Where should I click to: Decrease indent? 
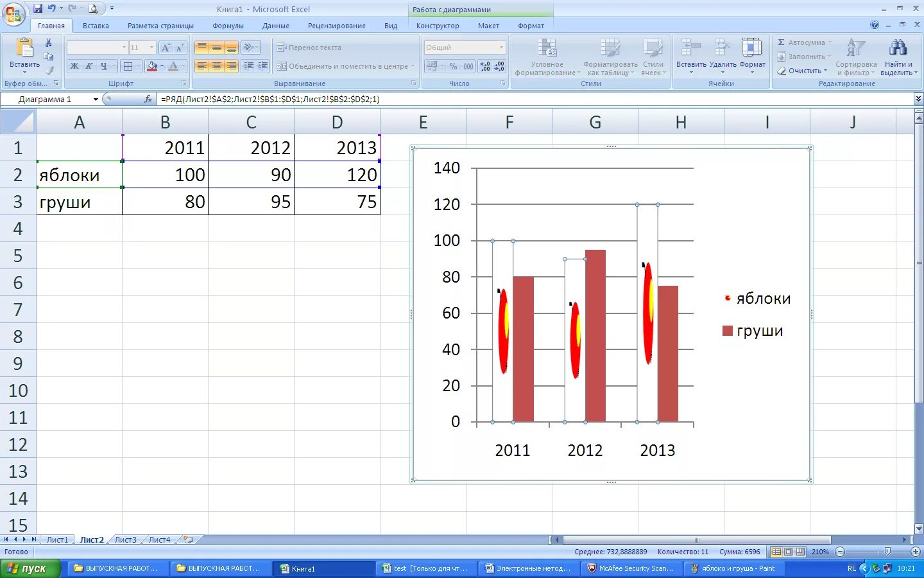point(249,66)
